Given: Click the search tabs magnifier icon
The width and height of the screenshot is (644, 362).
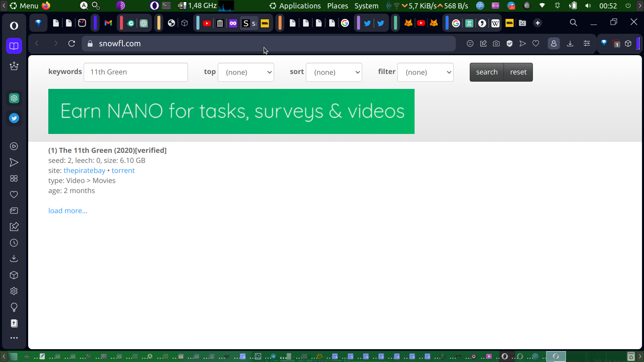Looking at the screenshot, I should click(574, 23).
